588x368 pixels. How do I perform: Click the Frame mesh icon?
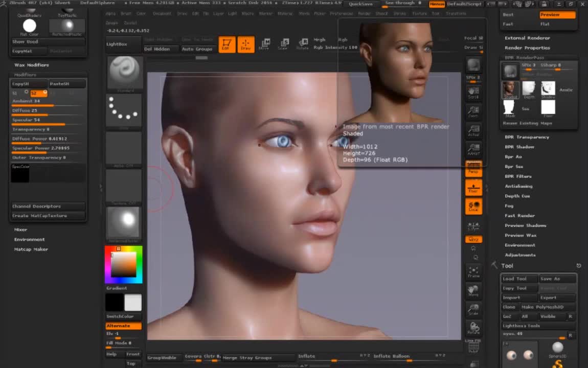tap(473, 272)
